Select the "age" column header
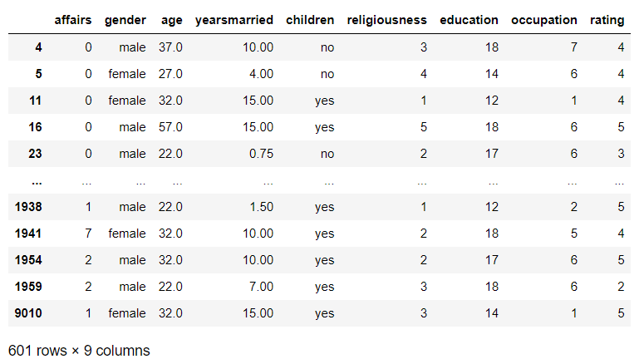This screenshot has height=359, width=644. click(171, 20)
